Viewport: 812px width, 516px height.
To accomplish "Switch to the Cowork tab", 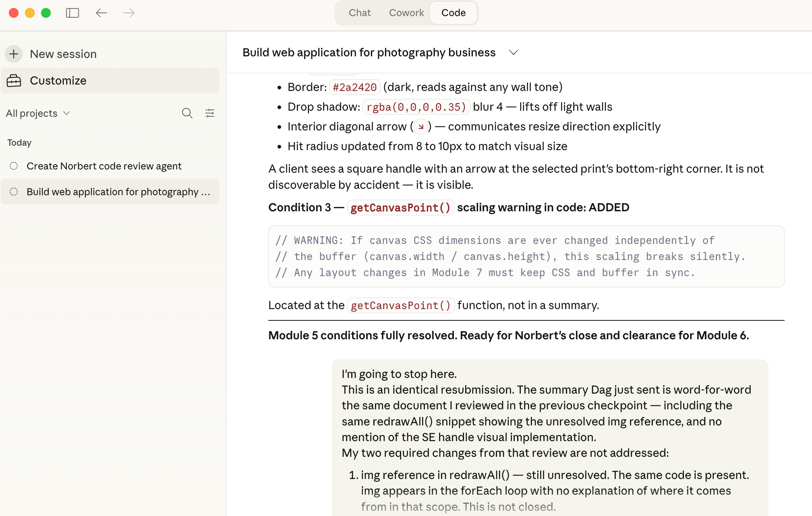I will pyautogui.click(x=406, y=13).
